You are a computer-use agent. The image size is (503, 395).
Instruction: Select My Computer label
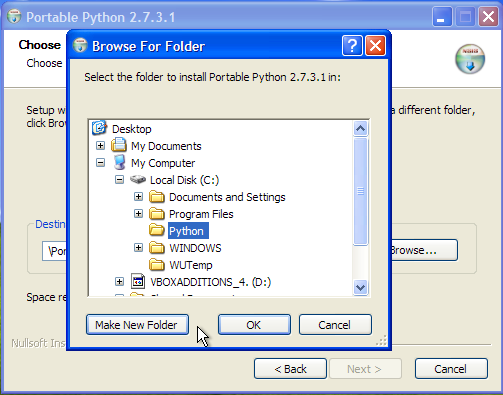pos(163,163)
